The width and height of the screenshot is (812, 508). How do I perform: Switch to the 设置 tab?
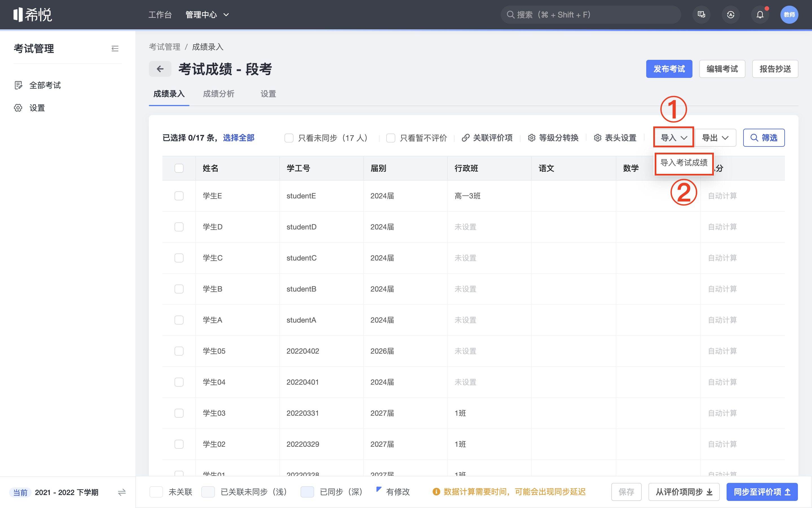[x=268, y=94]
